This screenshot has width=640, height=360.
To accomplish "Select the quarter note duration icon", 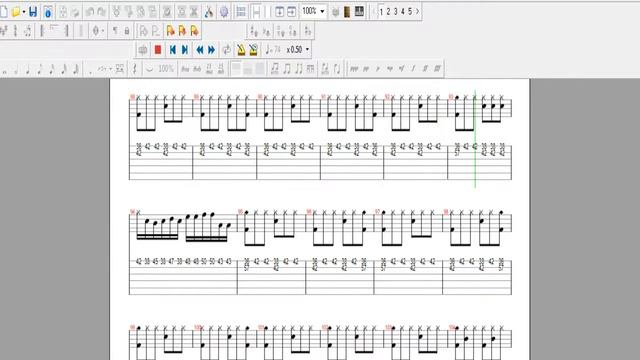I will [x=28, y=69].
